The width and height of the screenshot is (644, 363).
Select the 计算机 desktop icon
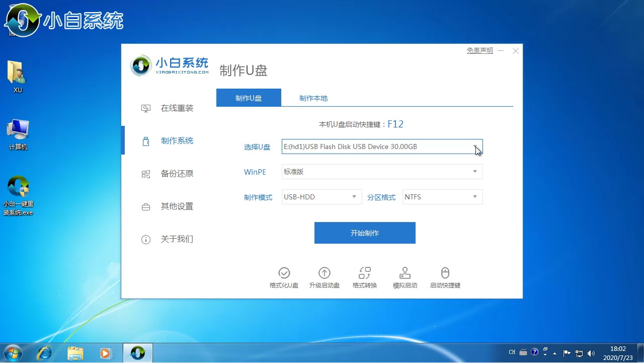coord(18,134)
